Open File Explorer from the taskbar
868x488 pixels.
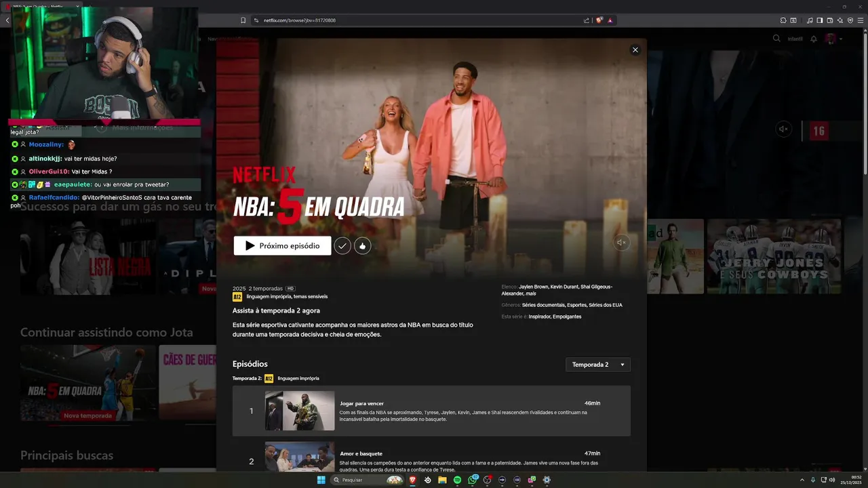[x=442, y=480]
